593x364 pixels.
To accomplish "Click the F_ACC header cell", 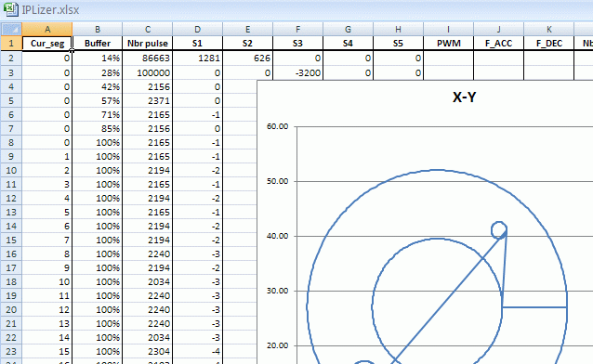I will tap(498, 44).
